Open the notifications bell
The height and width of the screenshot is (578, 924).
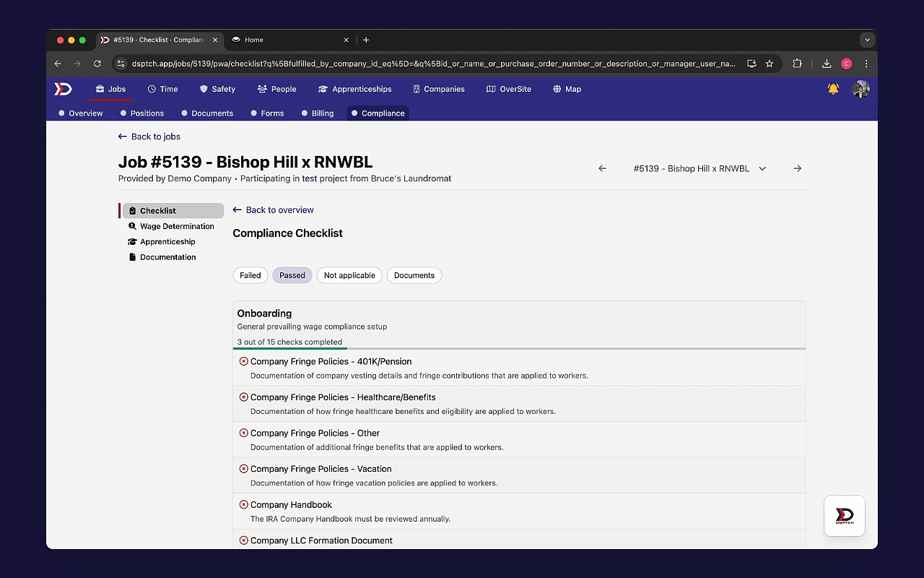833,89
